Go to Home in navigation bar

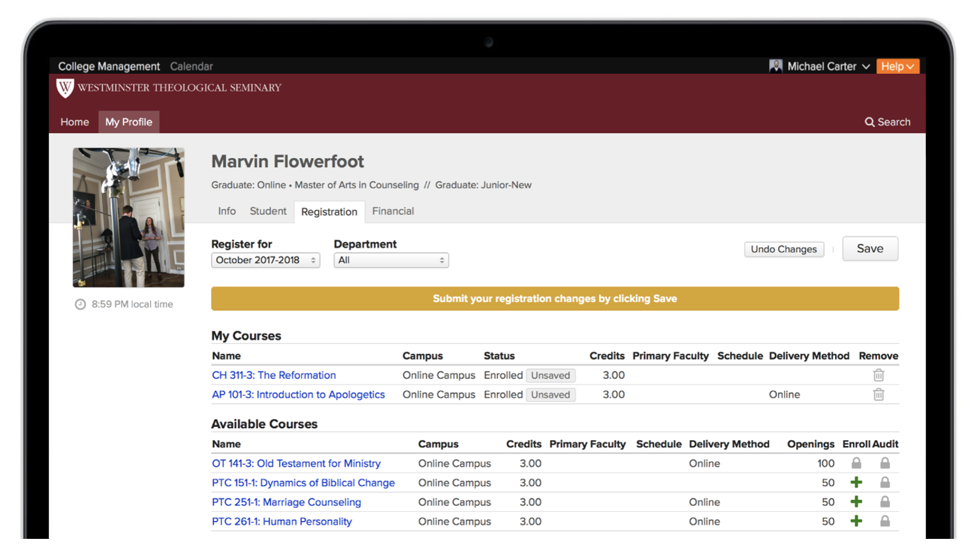click(74, 122)
